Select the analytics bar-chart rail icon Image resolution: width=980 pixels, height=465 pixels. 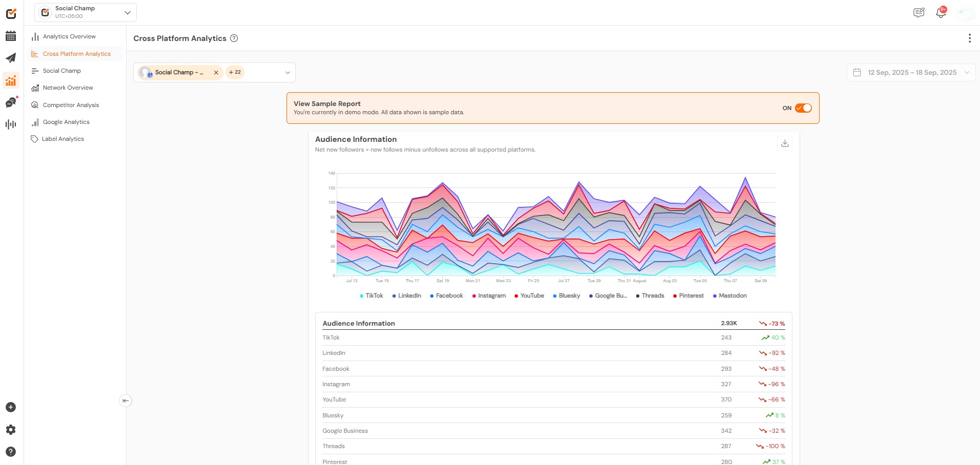click(x=11, y=80)
